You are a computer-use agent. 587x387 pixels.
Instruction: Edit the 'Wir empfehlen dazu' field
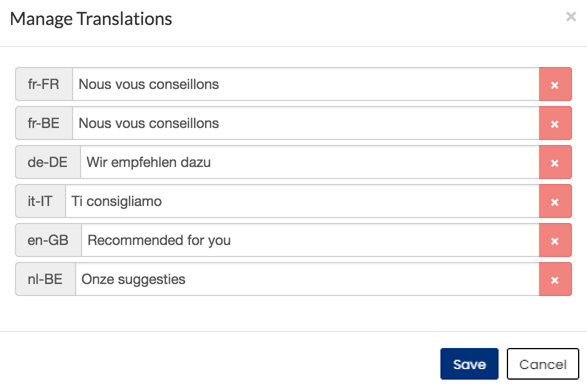tap(310, 162)
